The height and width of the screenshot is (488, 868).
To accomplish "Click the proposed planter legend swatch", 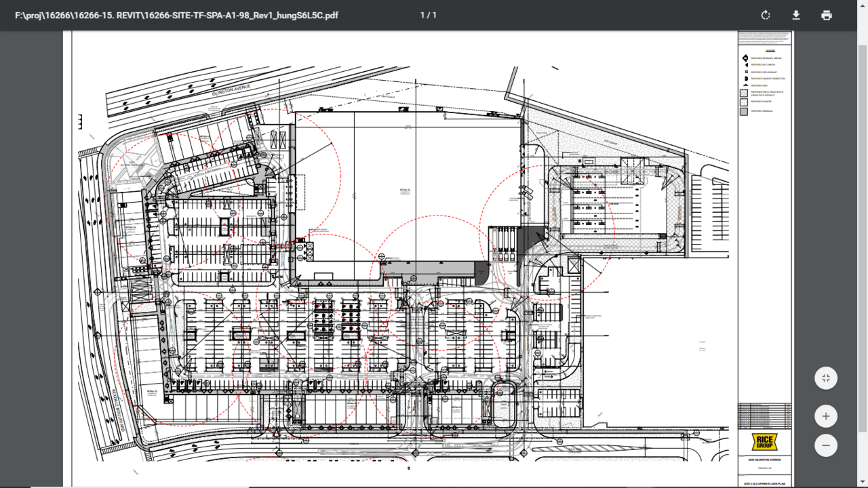I will pyautogui.click(x=744, y=102).
